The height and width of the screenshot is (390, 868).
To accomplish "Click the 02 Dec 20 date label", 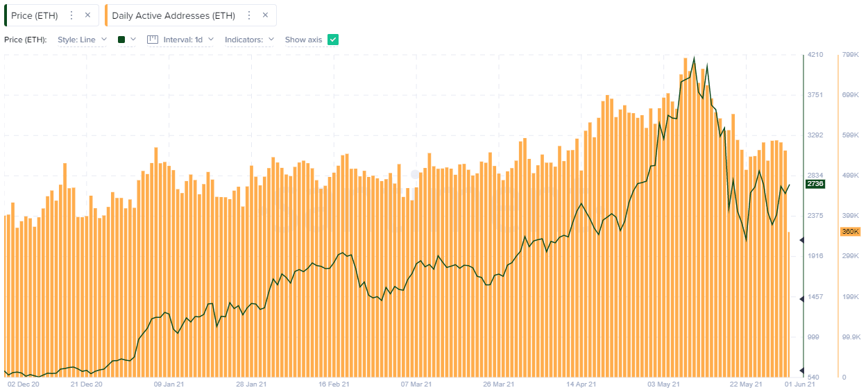I will tap(24, 383).
